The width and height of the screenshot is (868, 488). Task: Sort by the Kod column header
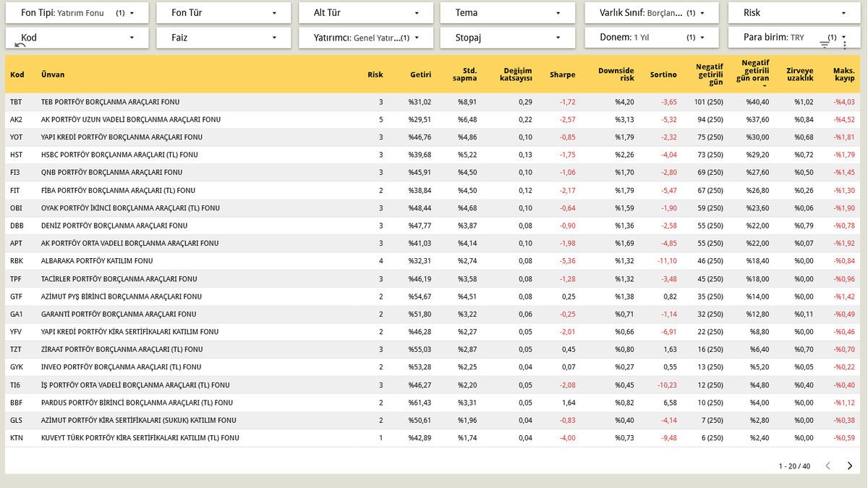click(17, 74)
